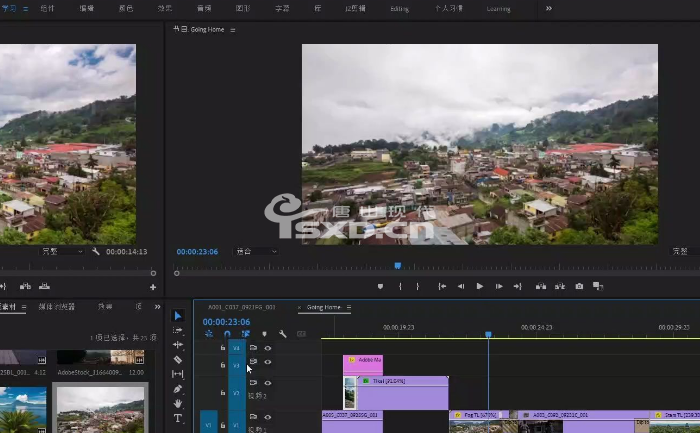Click Go to In point button

tap(442, 286)
